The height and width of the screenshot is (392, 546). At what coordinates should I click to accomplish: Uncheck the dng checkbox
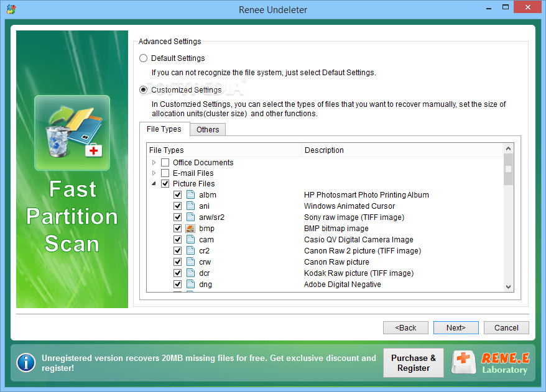click(178, 284)
